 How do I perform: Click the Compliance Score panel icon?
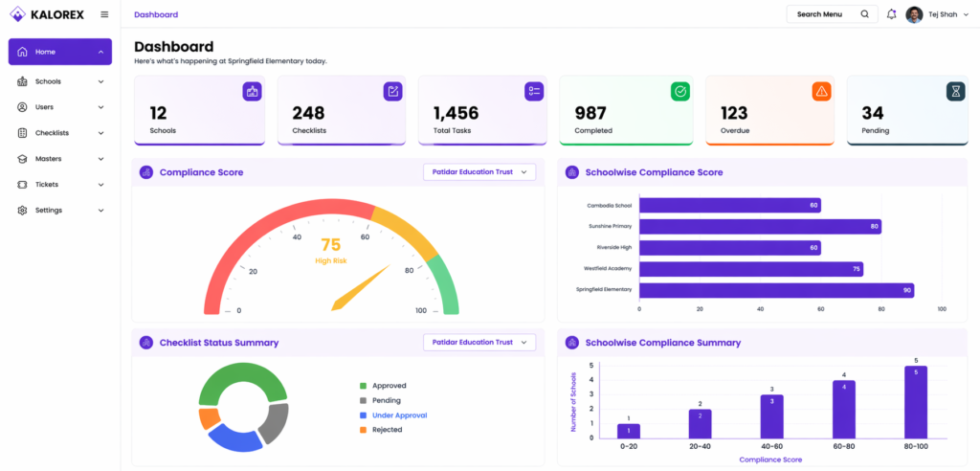146,172
